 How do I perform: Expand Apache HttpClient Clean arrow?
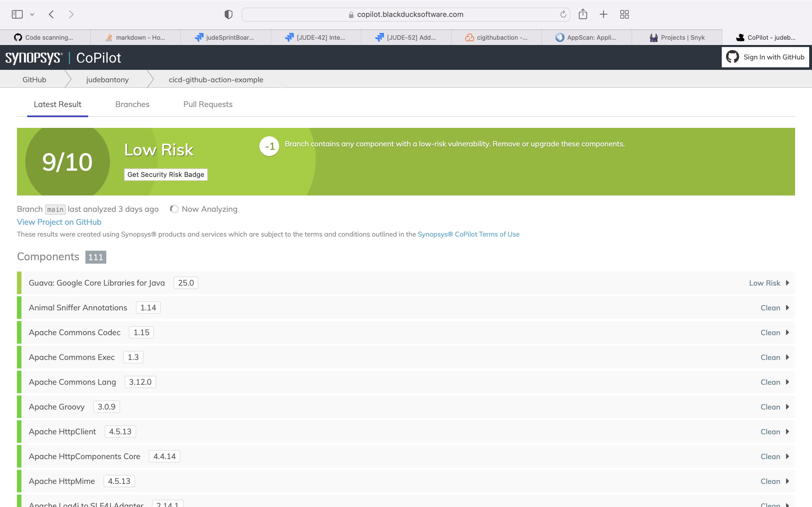pos(787,432)
